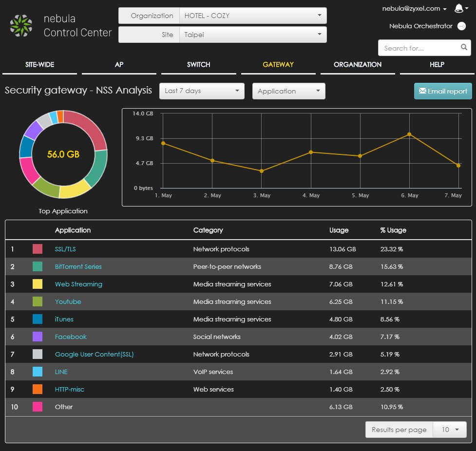The image size is (476, 451).
Task: Click the 7. May chart data point
Action: pos(458,166)
